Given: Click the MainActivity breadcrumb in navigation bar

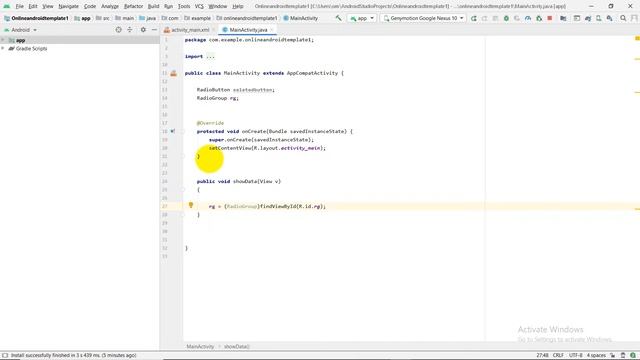Looking at the screenshot, I should coord(301,18).
